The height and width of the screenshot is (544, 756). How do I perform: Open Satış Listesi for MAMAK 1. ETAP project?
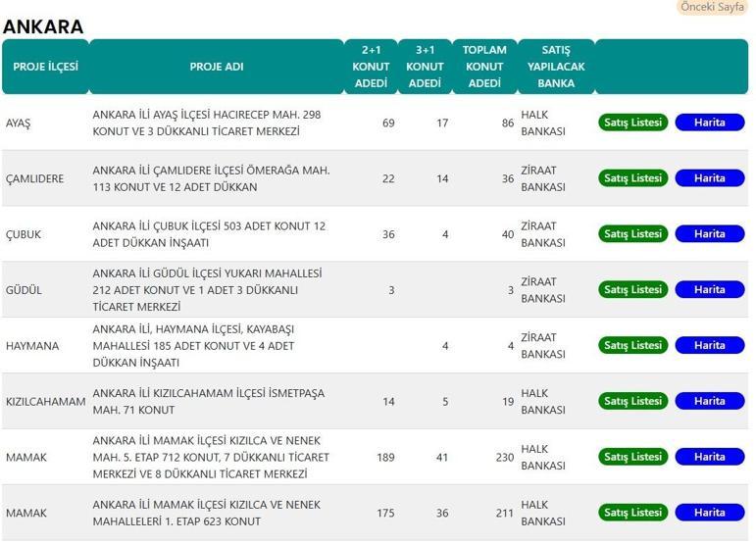(633, 513)
